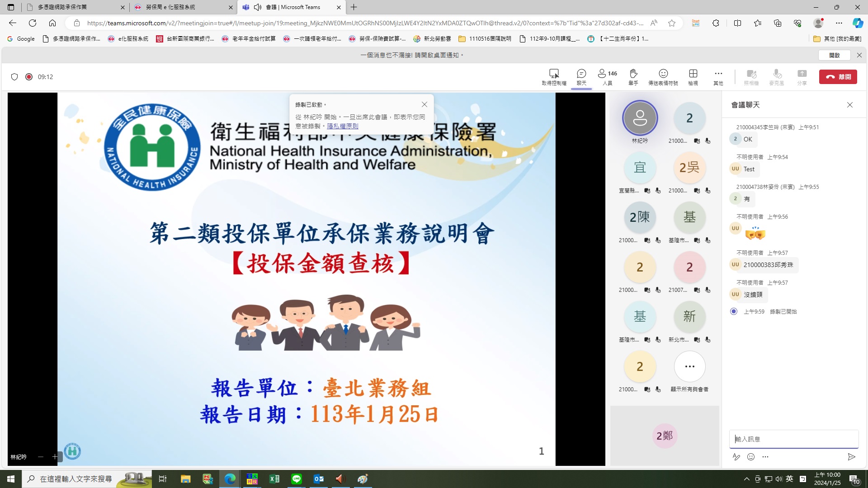Click the red Leave meeting button
868x488 pixels.
click(x=838, y=77)
